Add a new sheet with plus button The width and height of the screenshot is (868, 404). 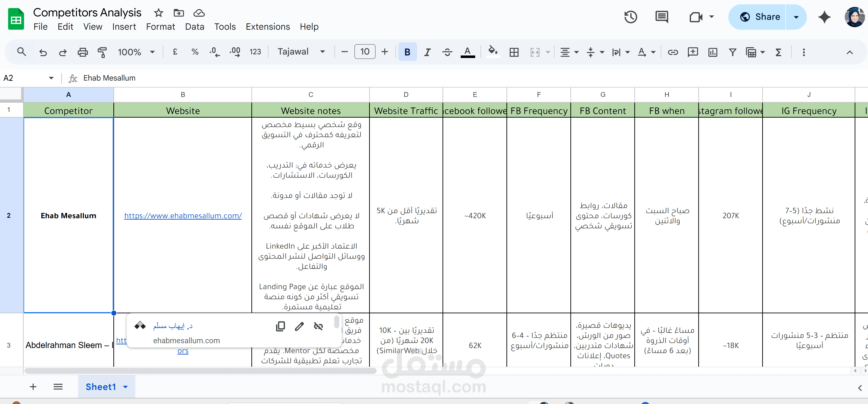point(33,387)
